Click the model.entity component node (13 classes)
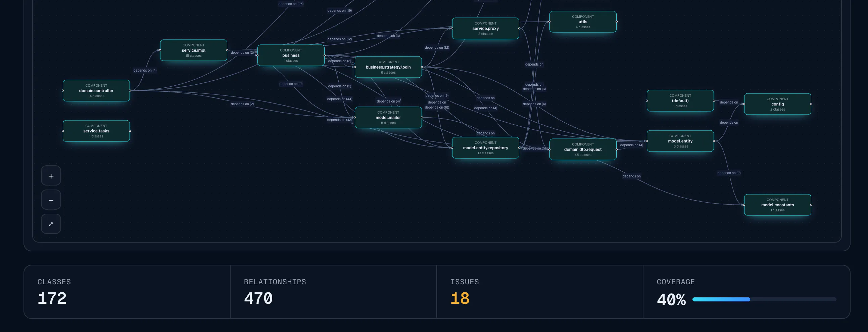This screenshot has height=332, width=868. [680, 141]
